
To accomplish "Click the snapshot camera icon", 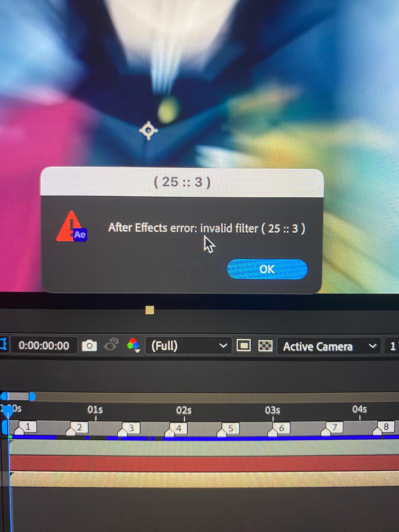I will tap(89, 346).
